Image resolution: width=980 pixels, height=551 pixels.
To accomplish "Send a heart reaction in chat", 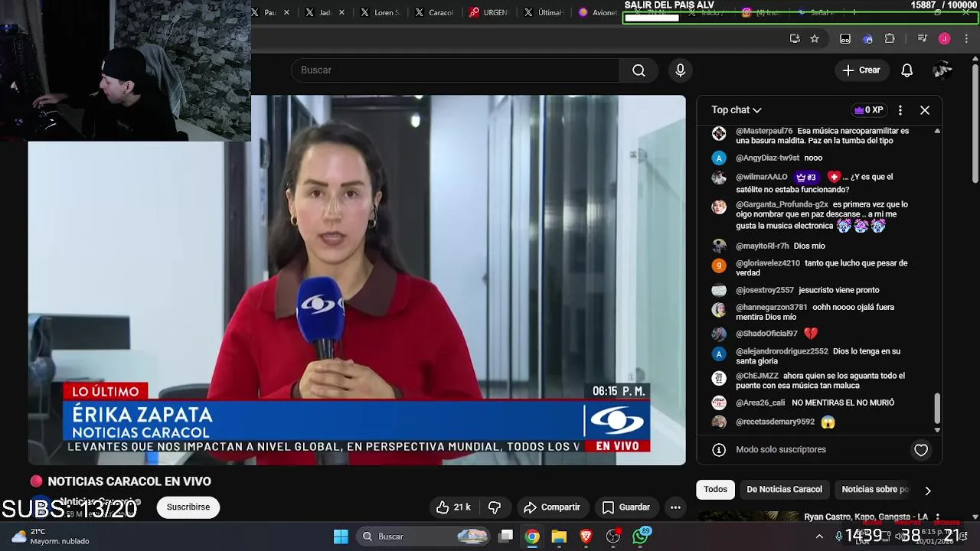I will pyautogui.click(x=921, y=450).
